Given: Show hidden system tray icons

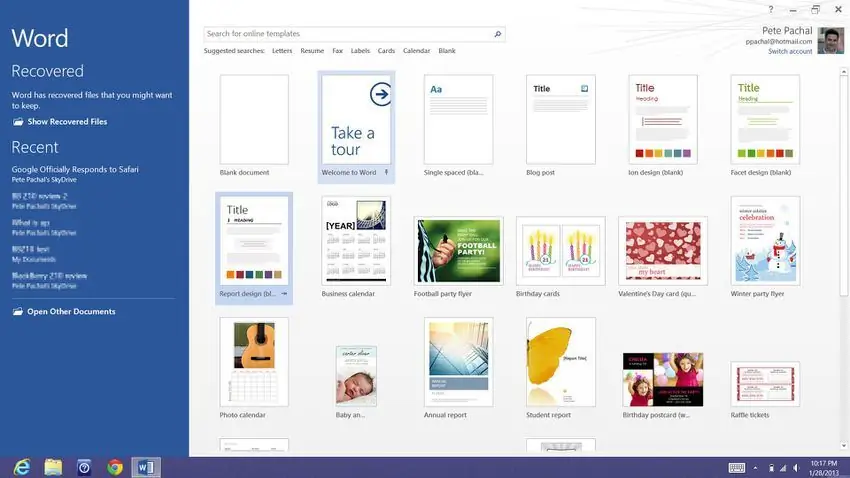Looking at the screenshot, I should [755, 468].
